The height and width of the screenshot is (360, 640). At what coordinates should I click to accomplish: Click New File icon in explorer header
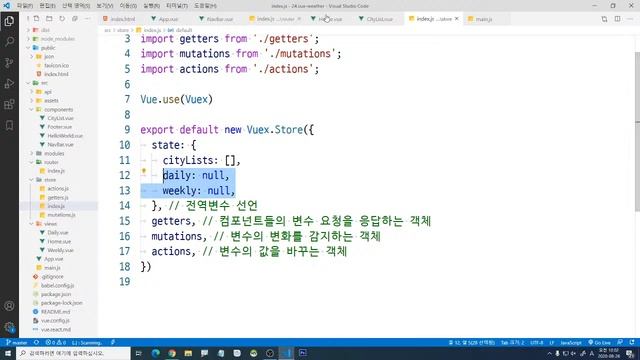click(x=36, y=19)
